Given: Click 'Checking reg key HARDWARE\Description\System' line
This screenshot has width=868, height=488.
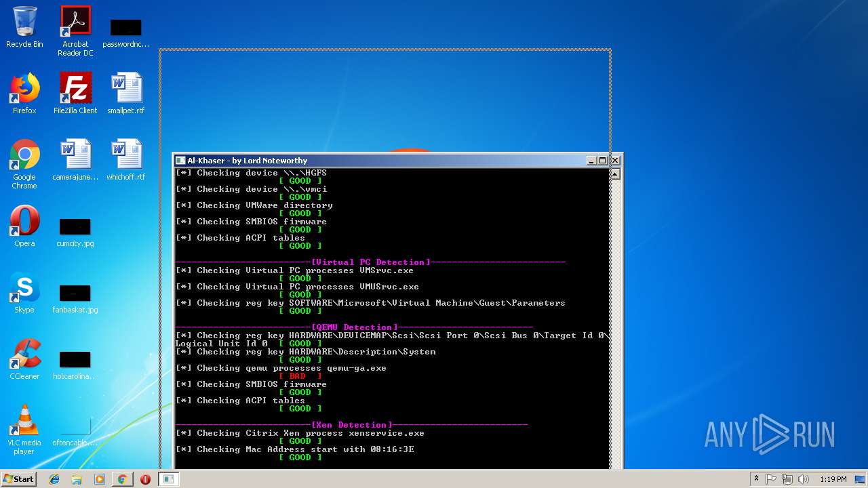Looking at the screenshot, I should (305, 352).
